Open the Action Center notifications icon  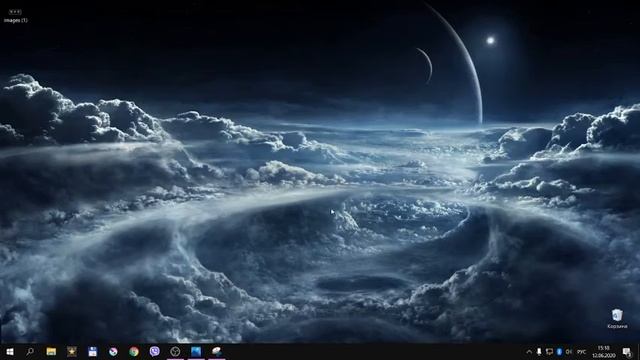coord(627,352)
